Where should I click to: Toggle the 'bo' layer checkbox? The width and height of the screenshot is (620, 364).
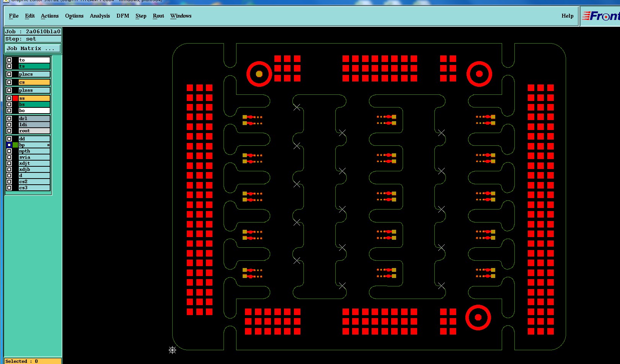coord(9,110)
